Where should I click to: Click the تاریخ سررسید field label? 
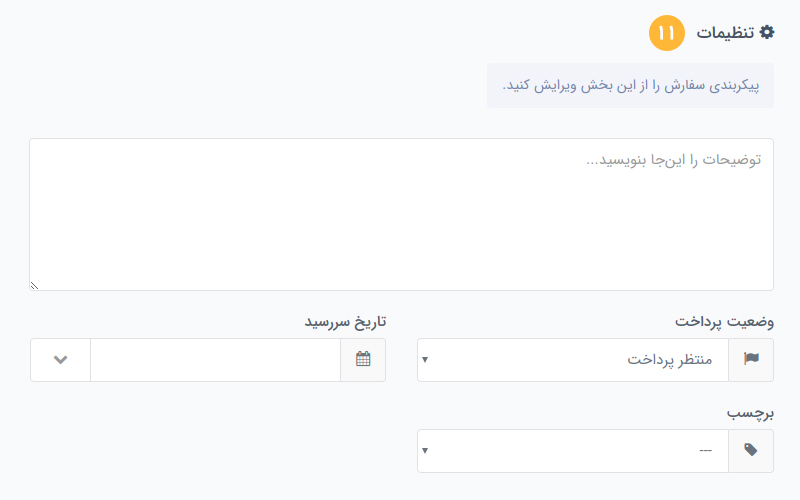(345, 322)
